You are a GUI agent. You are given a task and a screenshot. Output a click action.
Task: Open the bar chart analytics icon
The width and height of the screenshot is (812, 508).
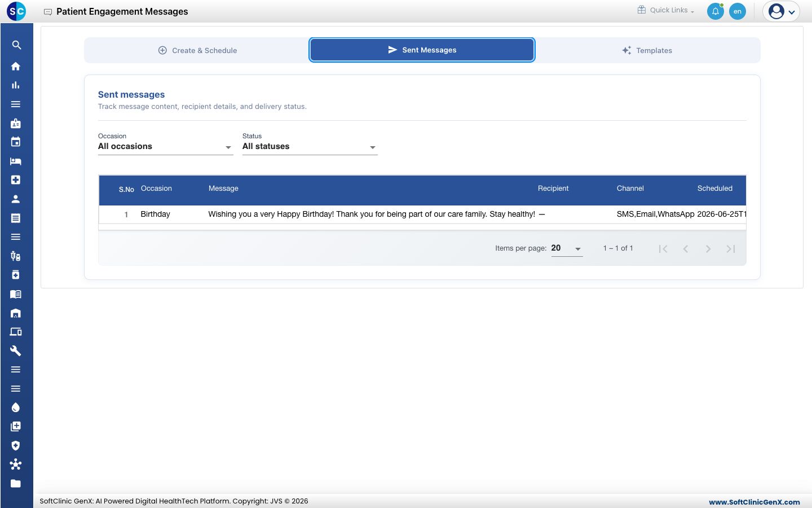pyautogui.click(x=16, y=85)
